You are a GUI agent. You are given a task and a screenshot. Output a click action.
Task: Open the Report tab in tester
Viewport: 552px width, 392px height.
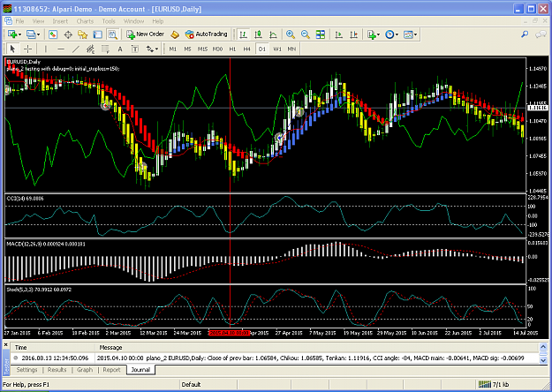[x=111, y=370]
